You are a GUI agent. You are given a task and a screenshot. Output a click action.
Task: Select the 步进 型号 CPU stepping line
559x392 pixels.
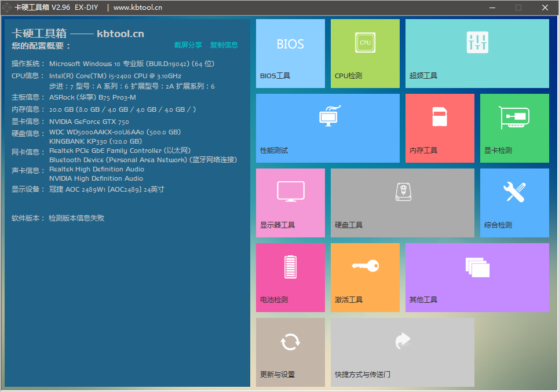coord(132,86)
